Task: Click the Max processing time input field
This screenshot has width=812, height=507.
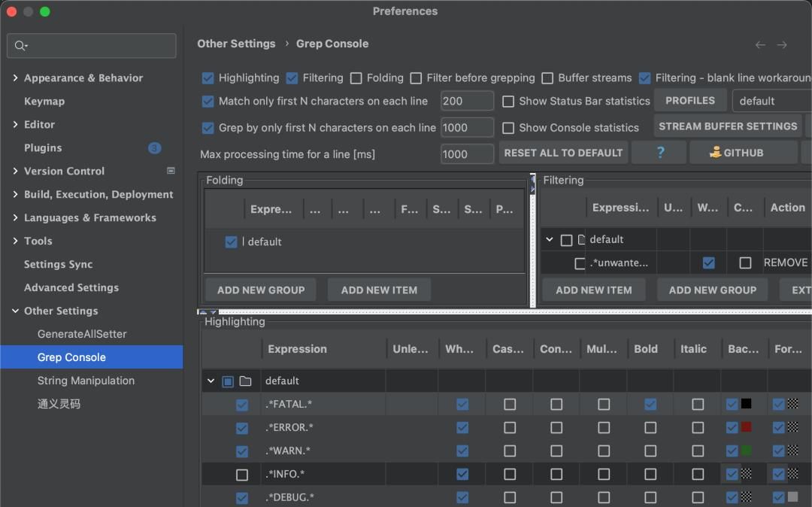Action: [x=467, y=154]
